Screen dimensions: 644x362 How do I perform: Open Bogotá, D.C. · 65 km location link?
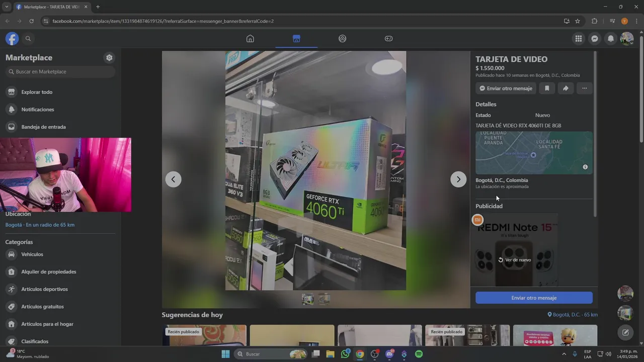[573, 315]
